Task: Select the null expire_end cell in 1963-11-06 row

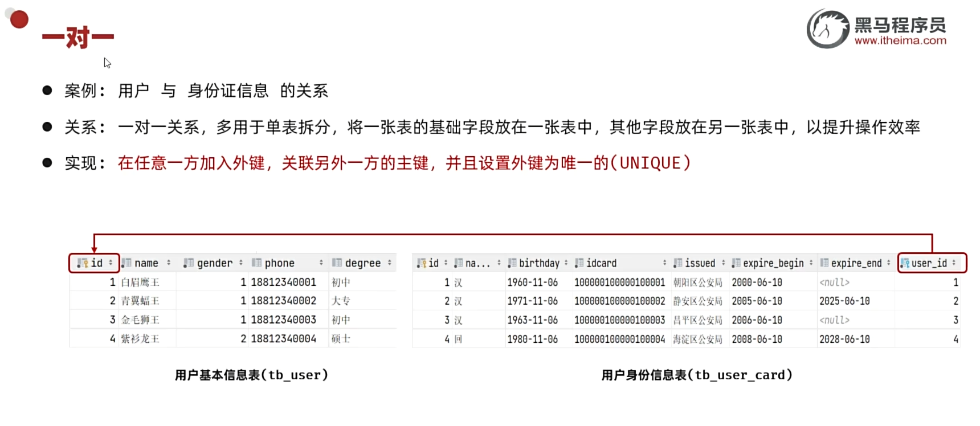Action: point(834,320)
